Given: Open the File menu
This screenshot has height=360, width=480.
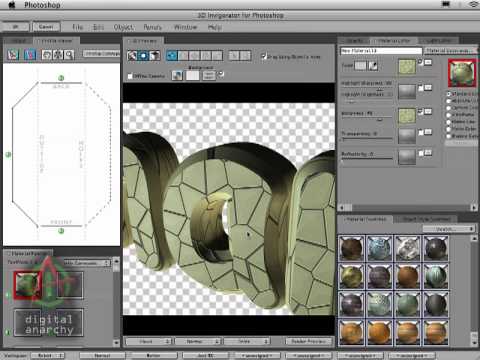Looking at the screenshot, I should (x=78, y=27).
